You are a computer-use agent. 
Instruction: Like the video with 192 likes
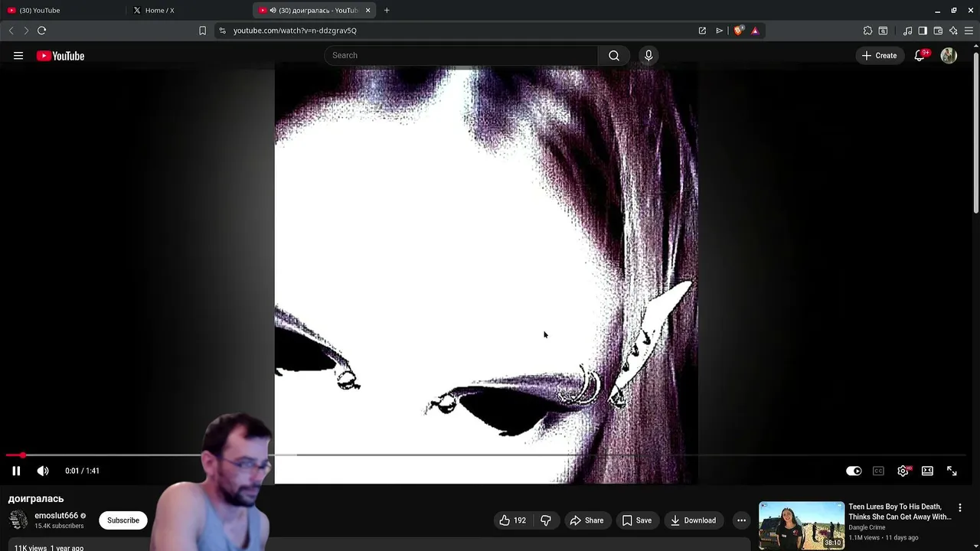click(x=512, y=520)
